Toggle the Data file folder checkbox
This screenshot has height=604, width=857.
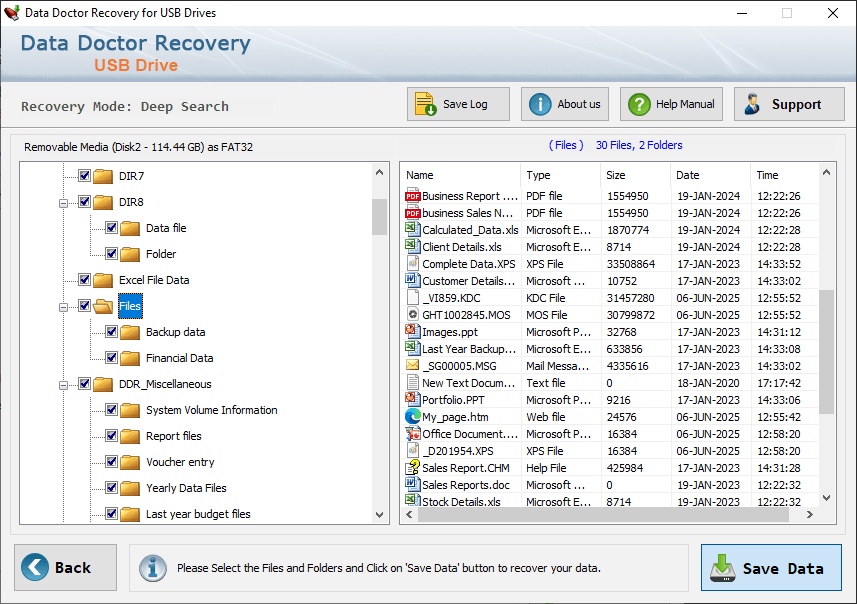pyautogui.click(x=111, y=227)
